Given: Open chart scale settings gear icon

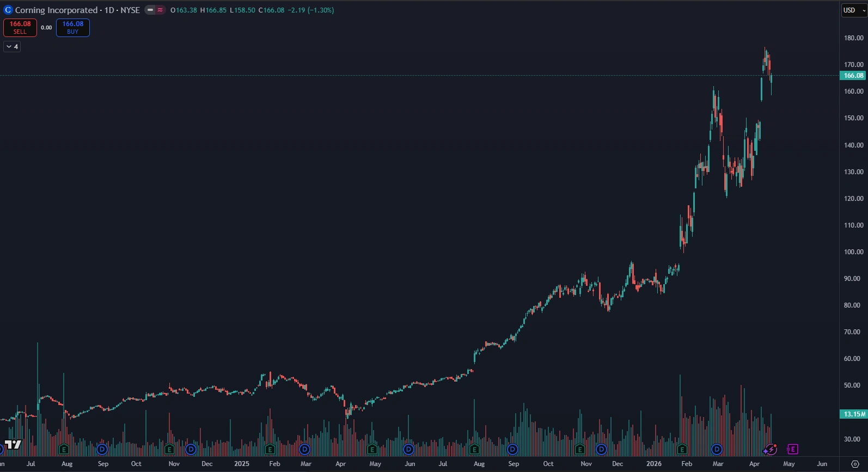Looking at the screenshot, I should click(854, 464).
